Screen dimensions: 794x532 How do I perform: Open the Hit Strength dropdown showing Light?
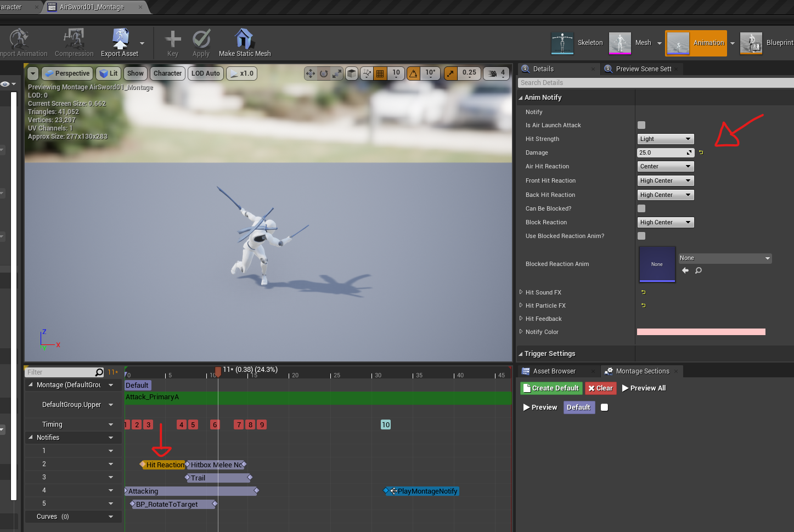(665, 139)
